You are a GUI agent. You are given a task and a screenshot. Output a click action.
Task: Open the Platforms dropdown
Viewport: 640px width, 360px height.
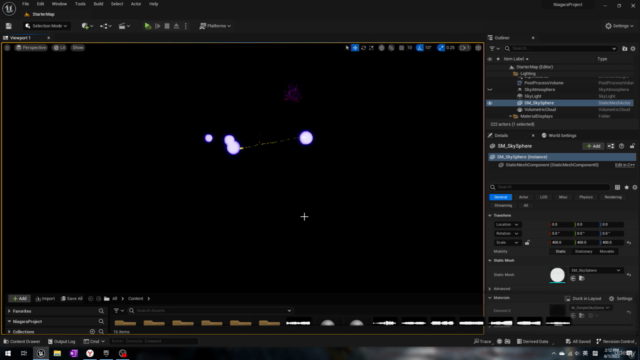(215, 26)
